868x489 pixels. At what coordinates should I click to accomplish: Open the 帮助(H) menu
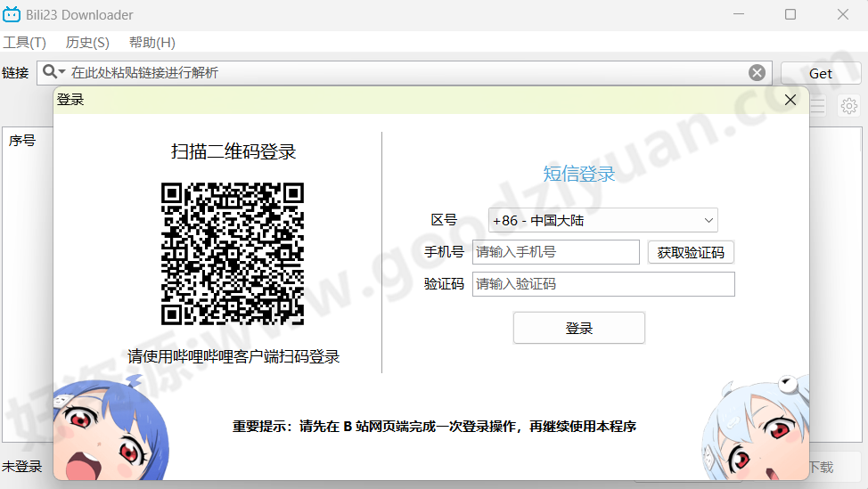click(x=152, y=43)
